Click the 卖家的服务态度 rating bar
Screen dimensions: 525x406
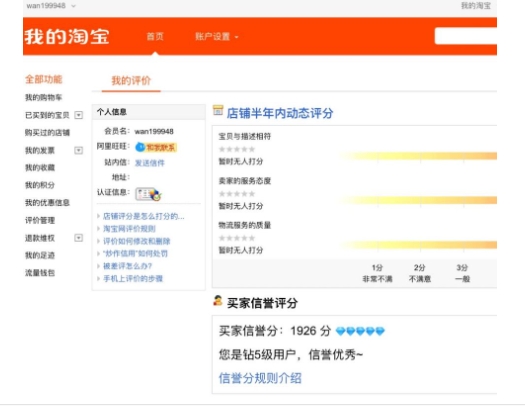[418, 200]
